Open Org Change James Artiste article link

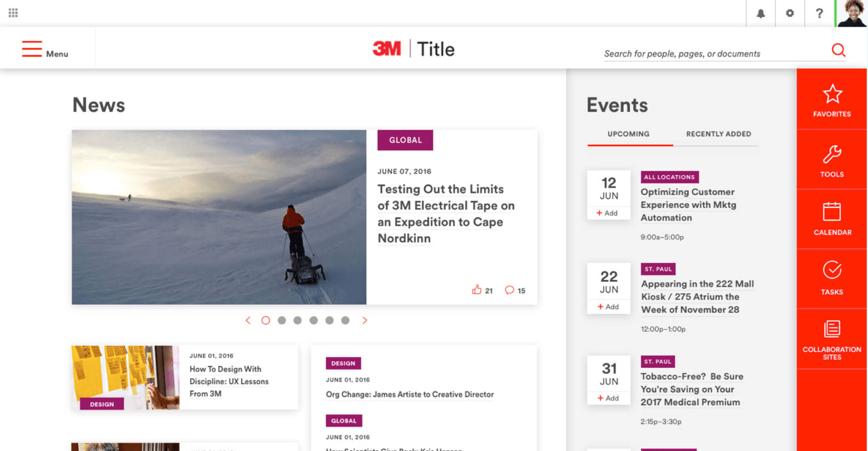coord(409,394)
